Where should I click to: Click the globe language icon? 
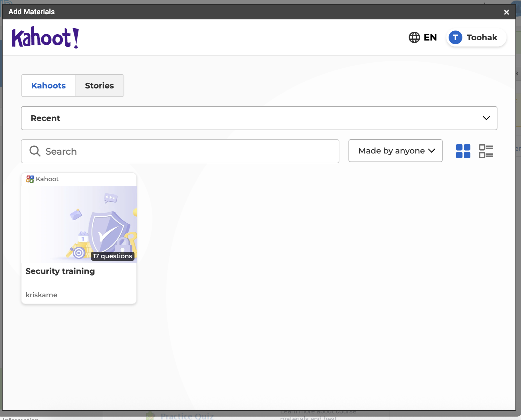414,37
